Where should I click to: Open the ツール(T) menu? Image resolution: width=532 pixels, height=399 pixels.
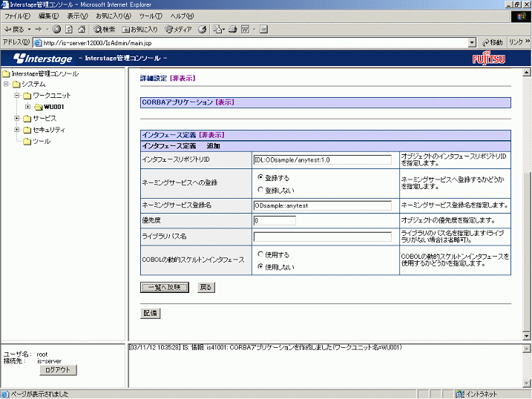coord(151,16)
